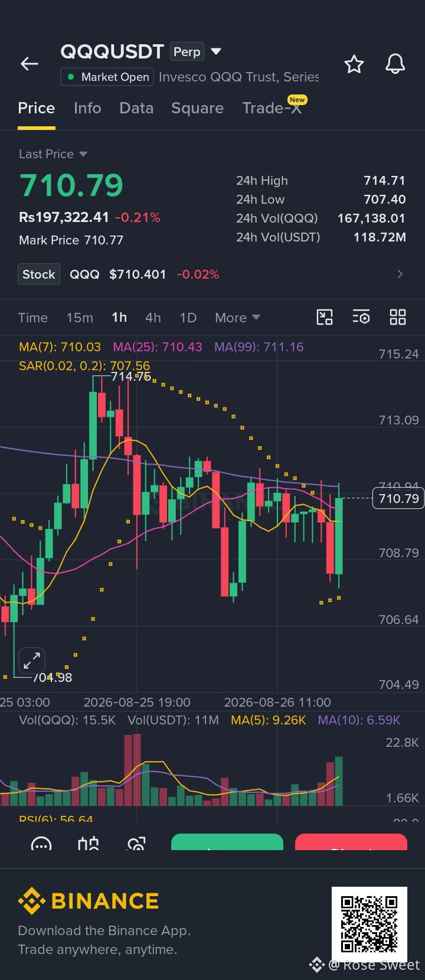Expand the QQQUSDT pair selector arrow
The height and width of the screenshot is (980, 425).
coord(216,51)
